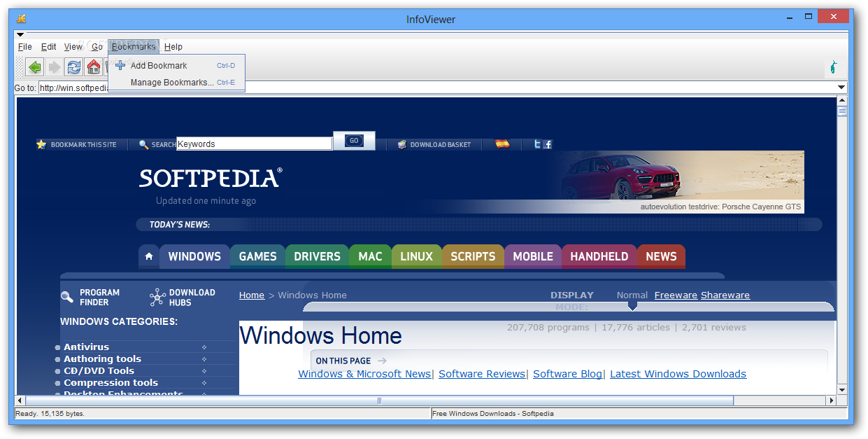The height and width of the screenshot is (439, 868).
Task: Select the NEWS site tab
Action: 661,256
